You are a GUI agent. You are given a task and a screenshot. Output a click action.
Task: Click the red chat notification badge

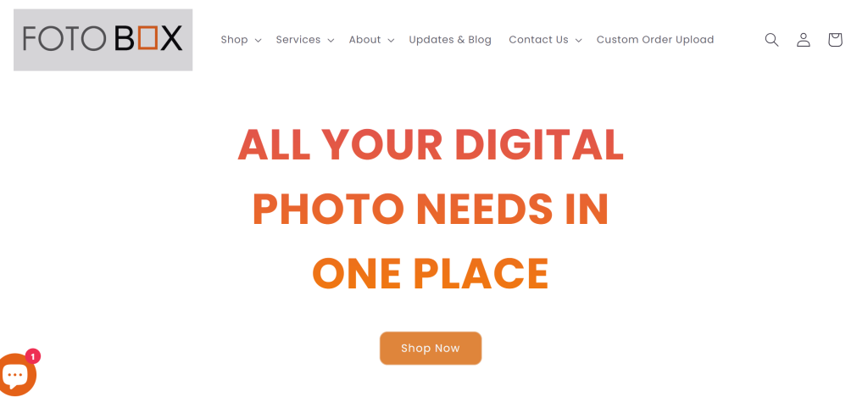(33, 356)
